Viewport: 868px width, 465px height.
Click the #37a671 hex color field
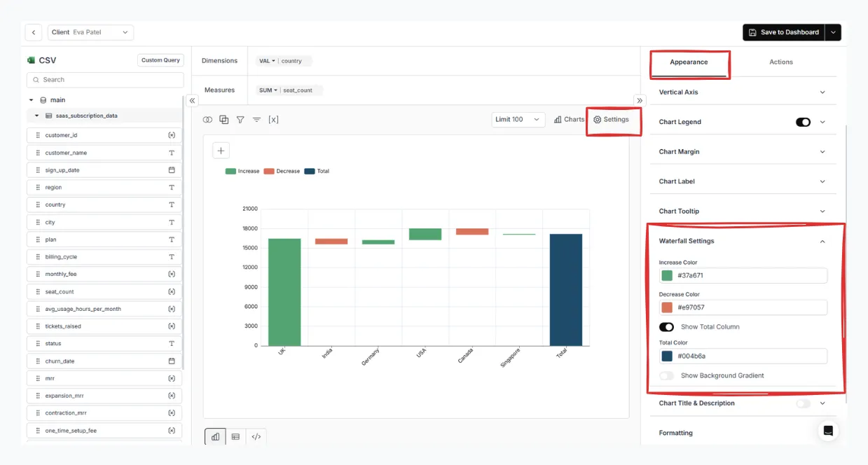[x=743, y=276]
